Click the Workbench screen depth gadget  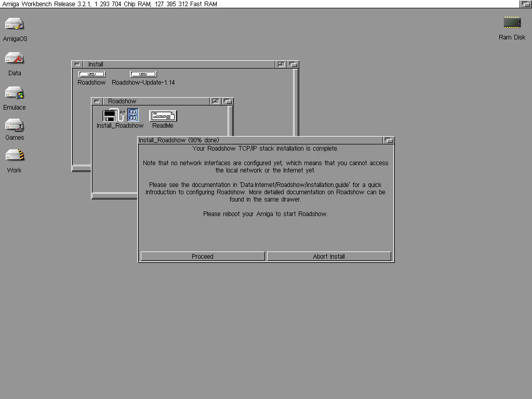coord(525,4)
